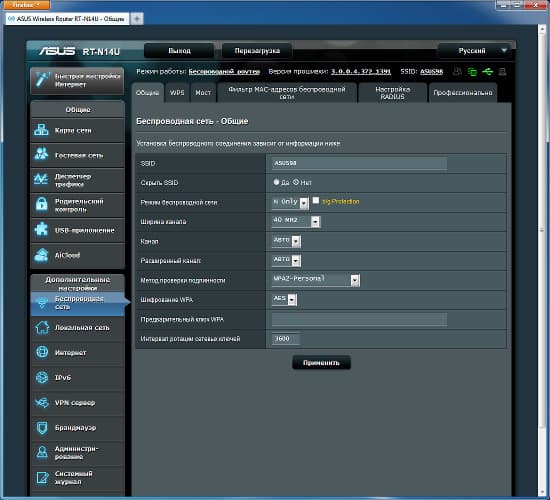Select 'Да' for Hide SSID
This screenshot has height=500, width=550.
pos(276,182)
